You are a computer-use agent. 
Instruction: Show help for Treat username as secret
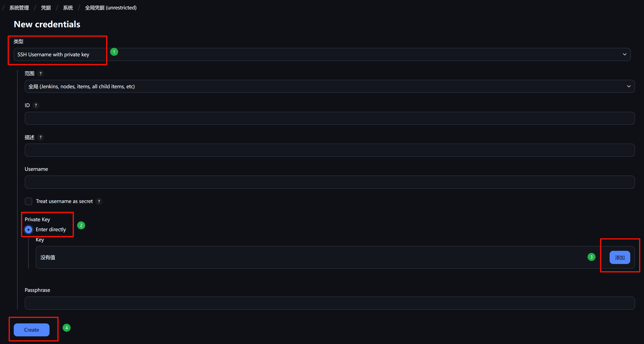click(99, 201)
